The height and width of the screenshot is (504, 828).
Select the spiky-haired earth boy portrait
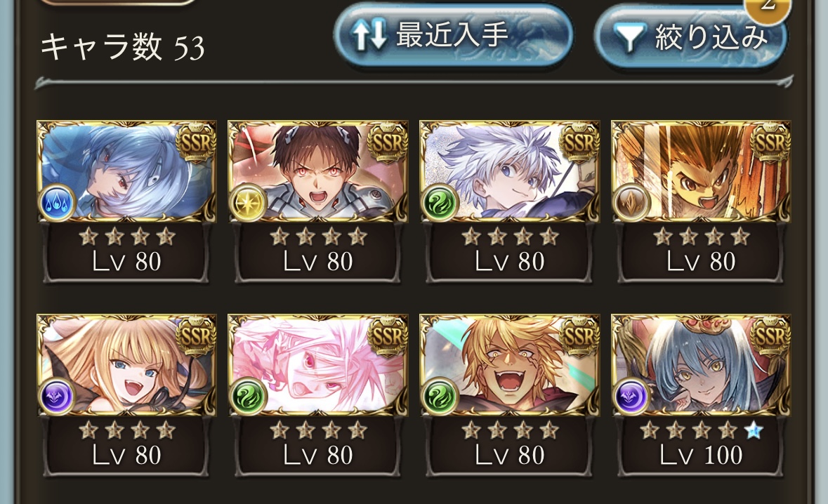pos(702,171)
